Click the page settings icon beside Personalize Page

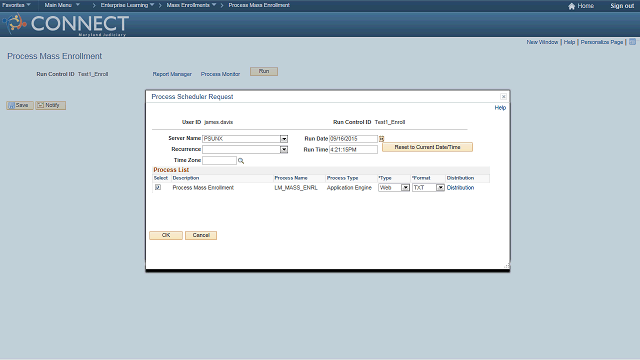point(632,42)
